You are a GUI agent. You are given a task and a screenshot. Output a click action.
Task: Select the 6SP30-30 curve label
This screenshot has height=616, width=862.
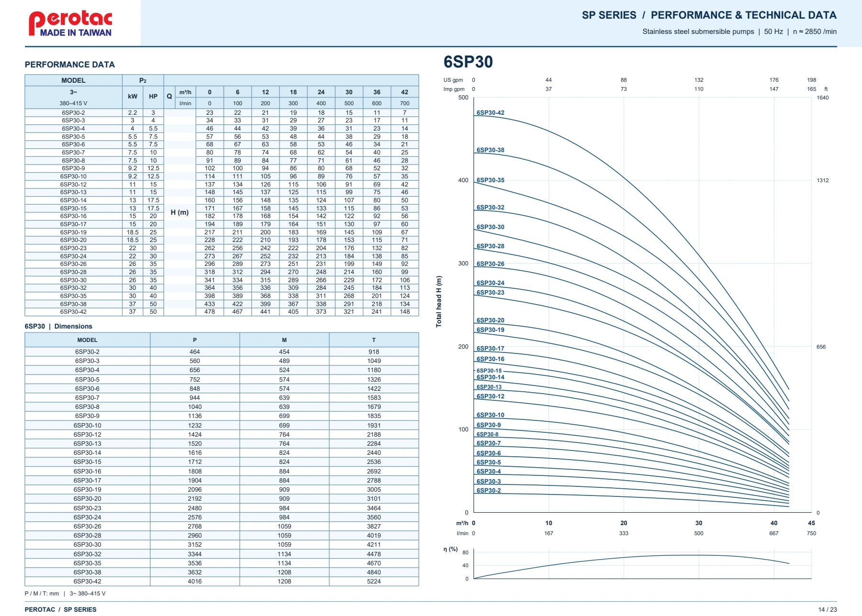point(490,227)
